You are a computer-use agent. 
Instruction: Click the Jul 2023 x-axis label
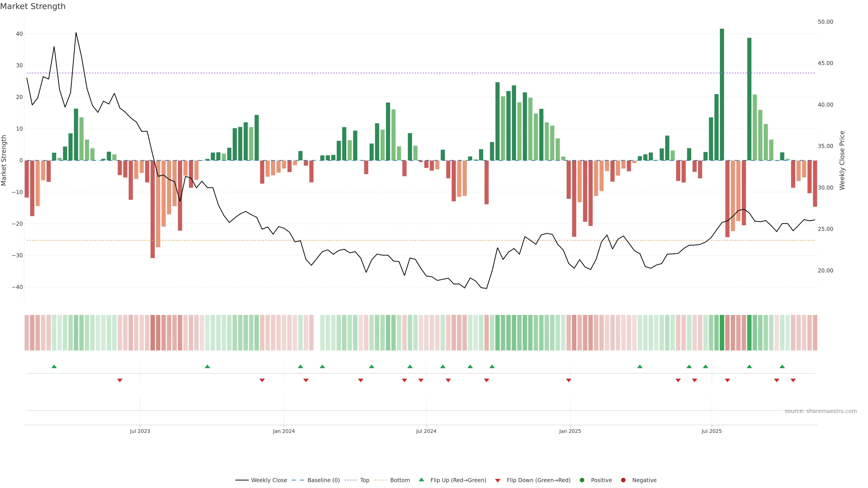coord(140,431)
